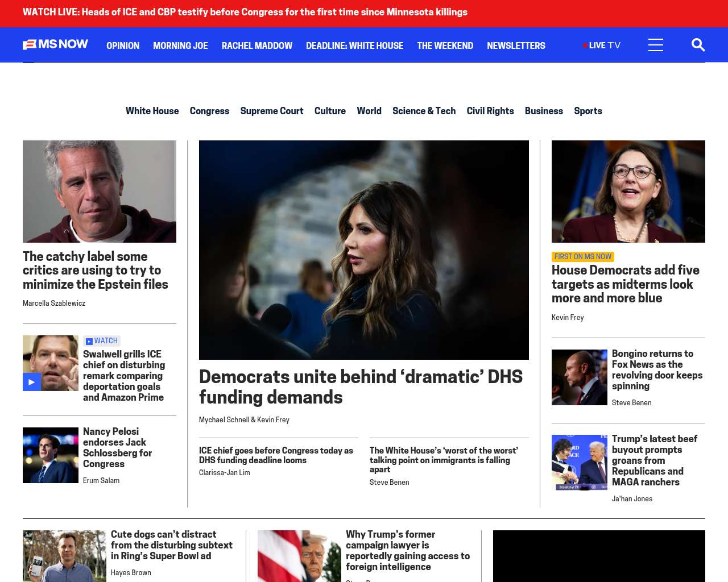Open House Democrats story photo
728x582 pixels.
[x=628, y=192]
